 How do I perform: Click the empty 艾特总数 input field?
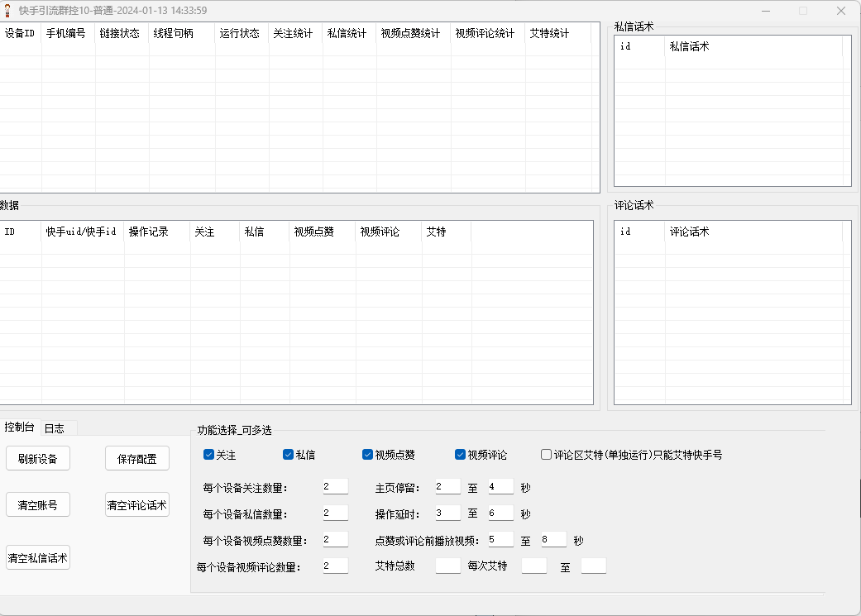click(447, 566)
